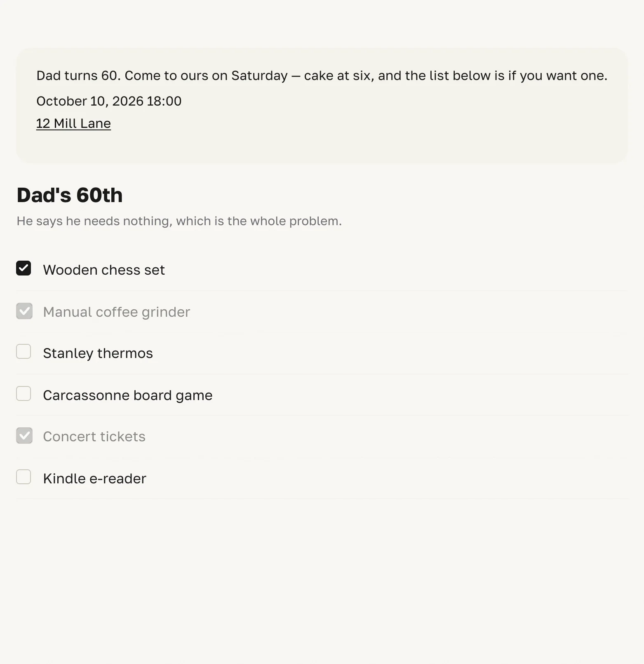
Task: Click the greyed Manual coffee grinder checkbox
Action: 24,311
